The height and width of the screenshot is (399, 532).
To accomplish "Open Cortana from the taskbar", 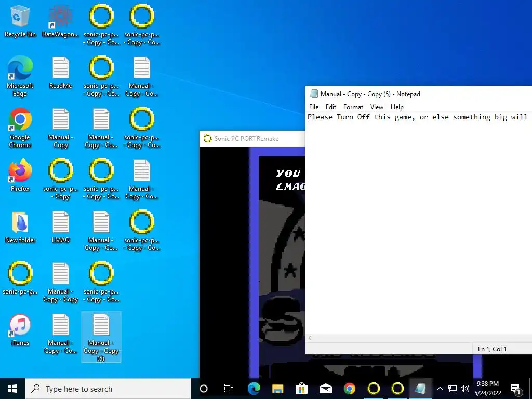I will point(204,389).
